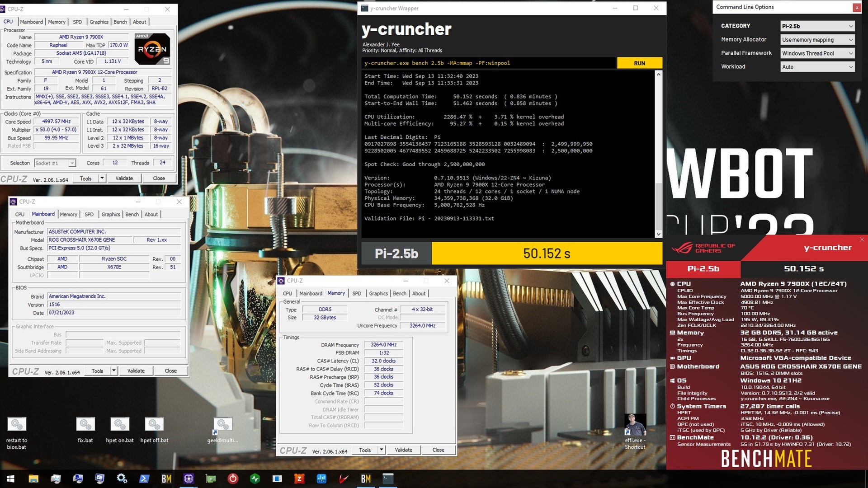Click the red checkmark taskbar icon
Image resolution: width=868 pixels, height=488 pixels.
pos(344,479)
